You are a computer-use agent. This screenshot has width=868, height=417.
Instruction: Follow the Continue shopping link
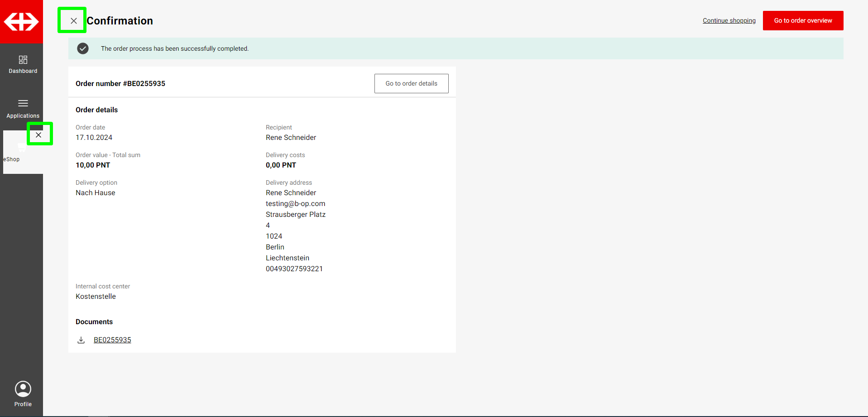[x=729, y=21]
